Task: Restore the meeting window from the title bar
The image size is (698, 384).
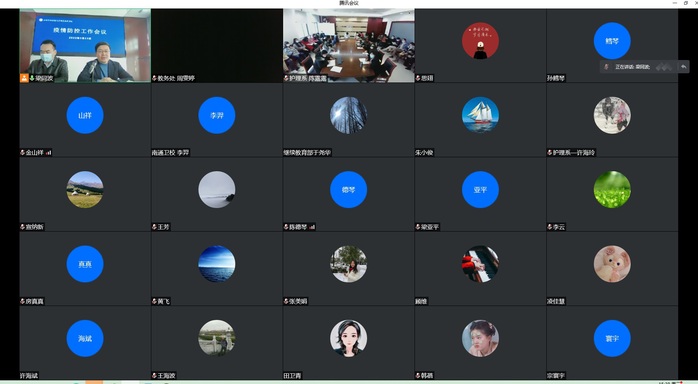Action: pyautogui.click(x=686, y=3)
